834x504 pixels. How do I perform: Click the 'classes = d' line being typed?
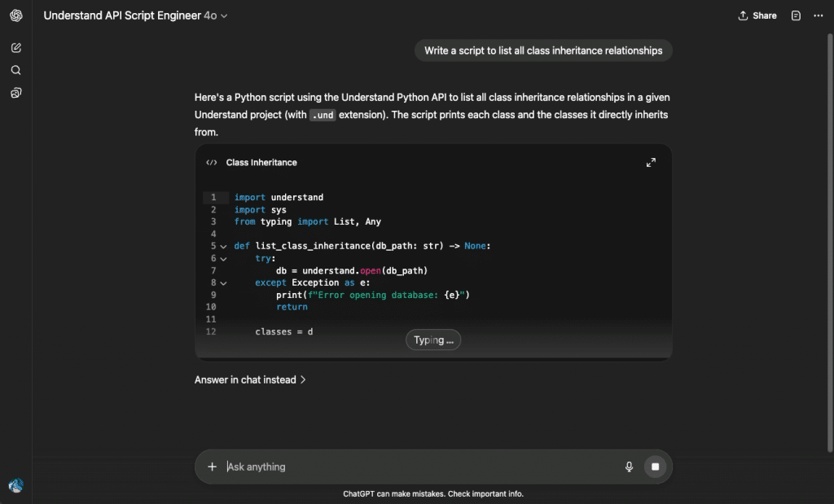coord(284,331)
